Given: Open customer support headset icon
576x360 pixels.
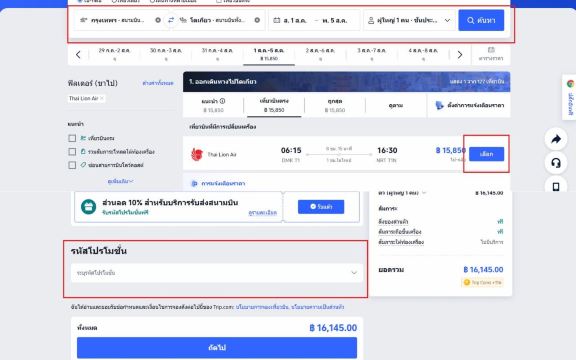Looking at the screenshot, I should 556,163.
